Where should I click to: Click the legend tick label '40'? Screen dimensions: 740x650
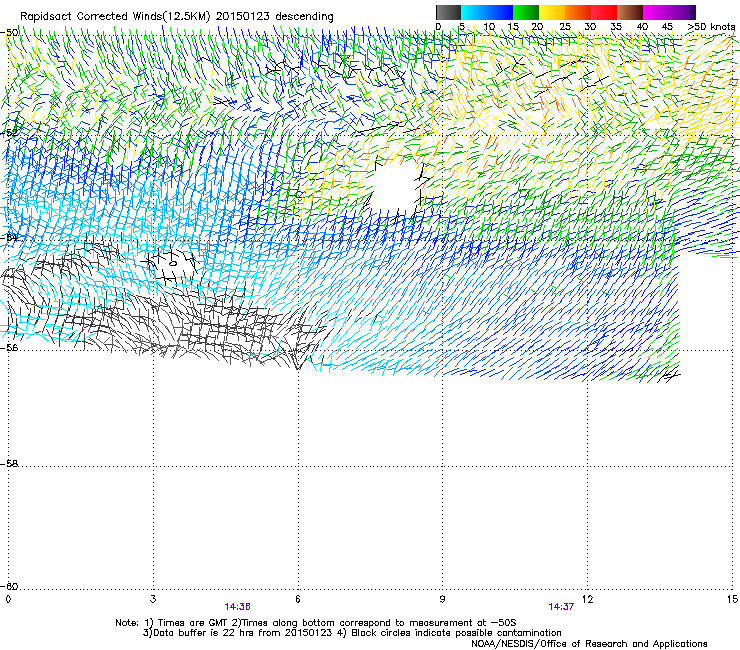tap(642, 27)
